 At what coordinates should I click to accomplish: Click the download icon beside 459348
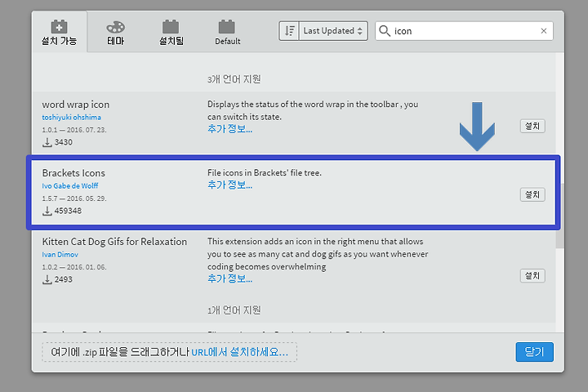(47, 212)
